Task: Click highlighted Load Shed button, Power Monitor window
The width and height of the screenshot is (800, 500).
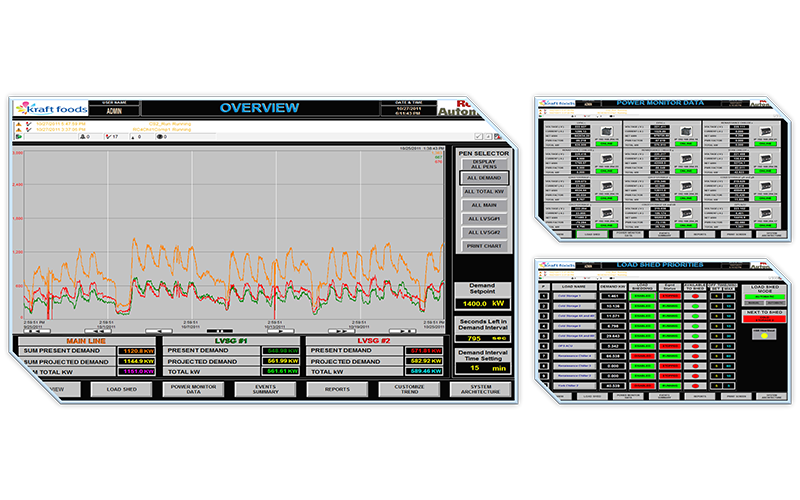Action: (x=592, y=234)
